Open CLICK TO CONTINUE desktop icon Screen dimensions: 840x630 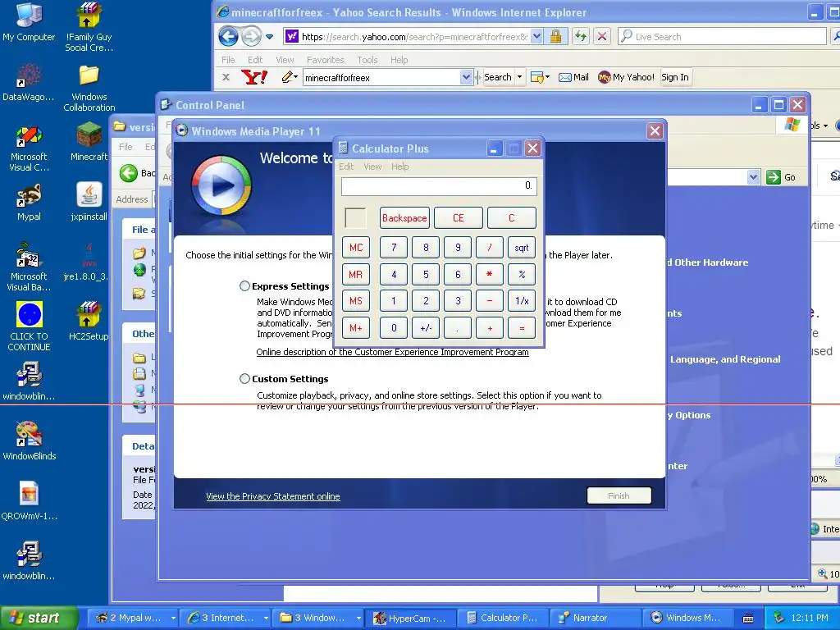coord(29,326)
